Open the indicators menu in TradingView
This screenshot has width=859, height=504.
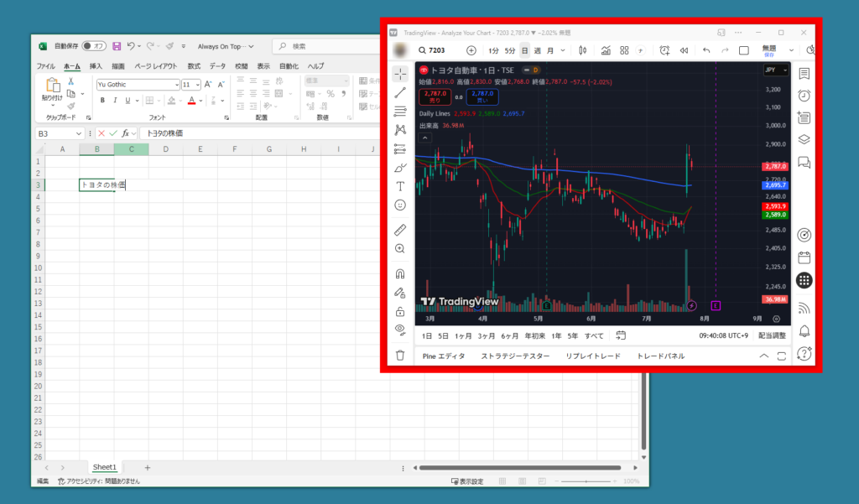click(606, 50)
